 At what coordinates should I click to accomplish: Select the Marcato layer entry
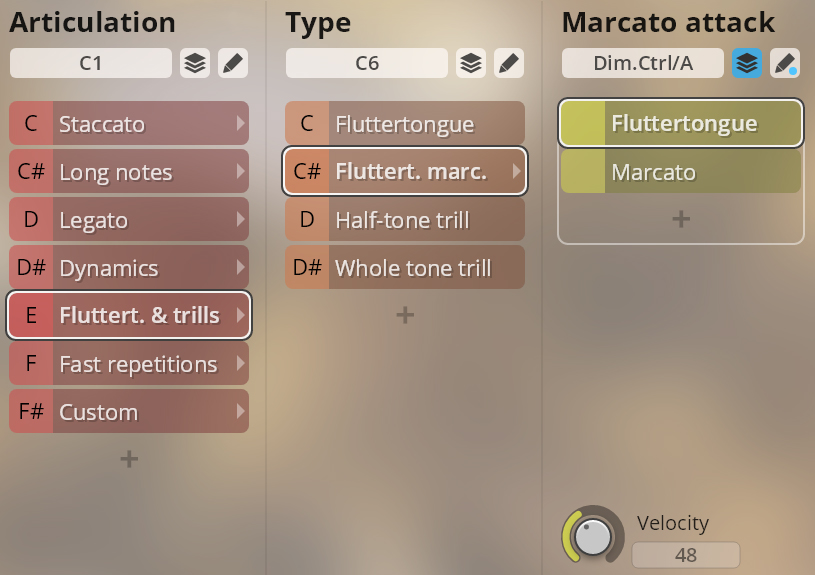pos(681,172)
